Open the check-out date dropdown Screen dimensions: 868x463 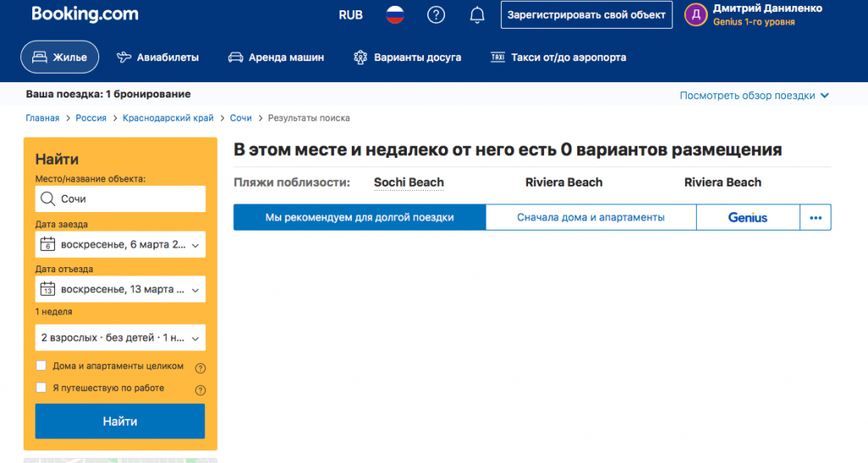click(120, 289)
